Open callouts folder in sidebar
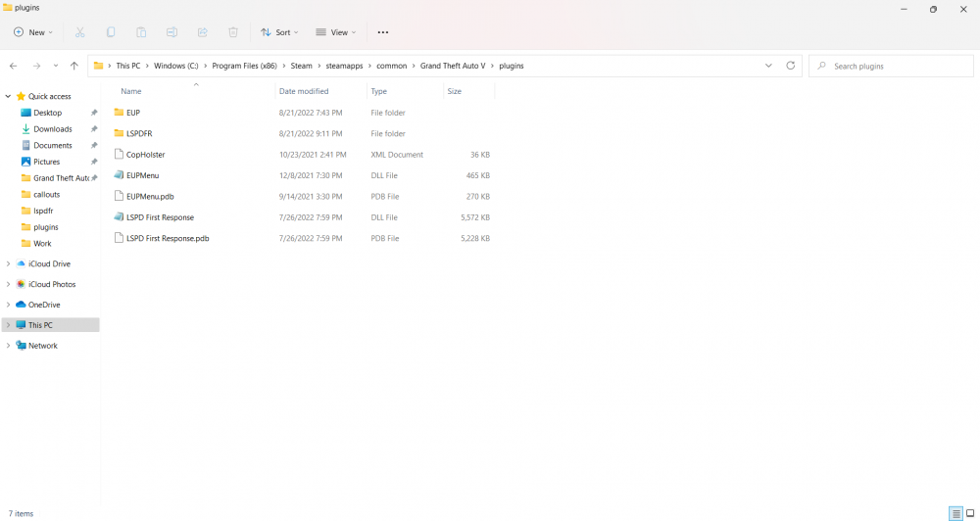The image size is (980, 521). point(46,194)
